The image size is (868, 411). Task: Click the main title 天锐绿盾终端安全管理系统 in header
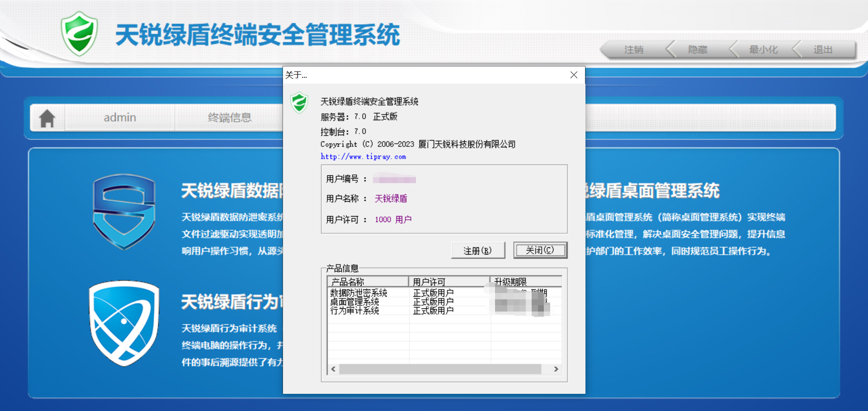coord(258,35)
